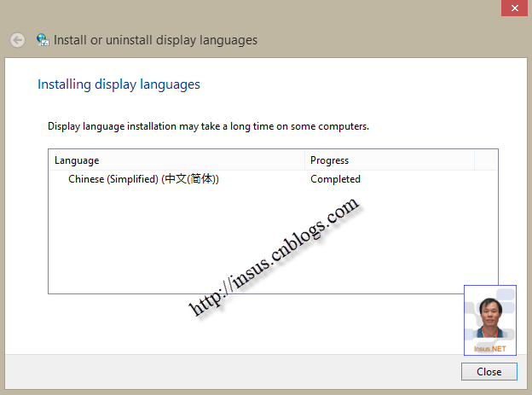Image resolution: width=532 pixels, height=395 pixels.
Task: Click the Completed progress status
Action: (x=335, y=179)
